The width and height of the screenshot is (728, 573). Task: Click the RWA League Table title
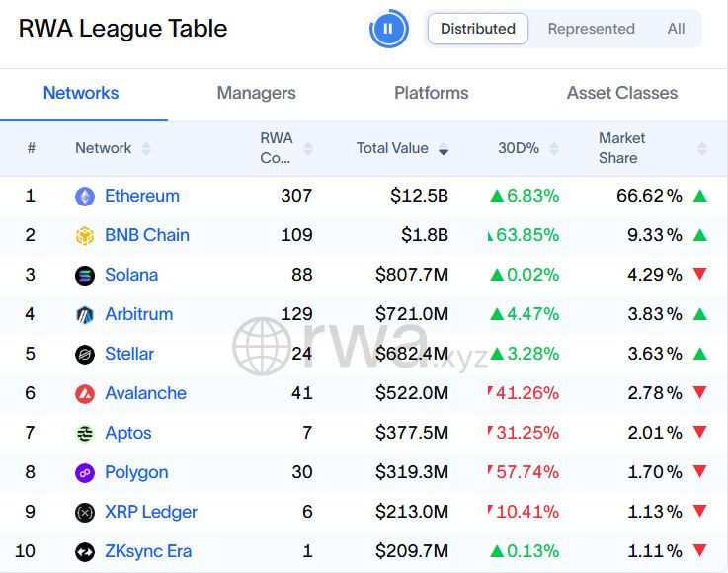[123, 29]
